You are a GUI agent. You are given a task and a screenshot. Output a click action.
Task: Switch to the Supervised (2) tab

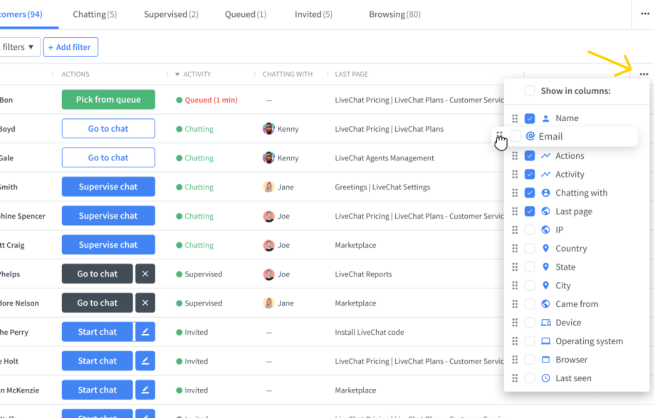click(171, 14)
